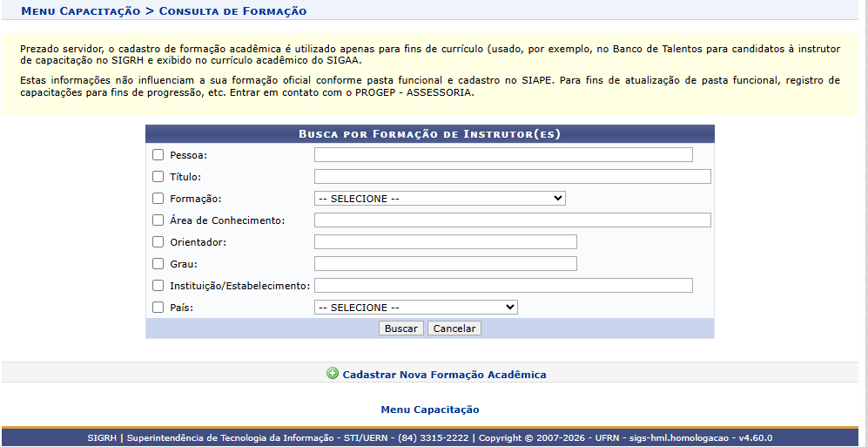Focus the Pessoa text field
Viewport: 868px width, 447px height.
[503, 155]
